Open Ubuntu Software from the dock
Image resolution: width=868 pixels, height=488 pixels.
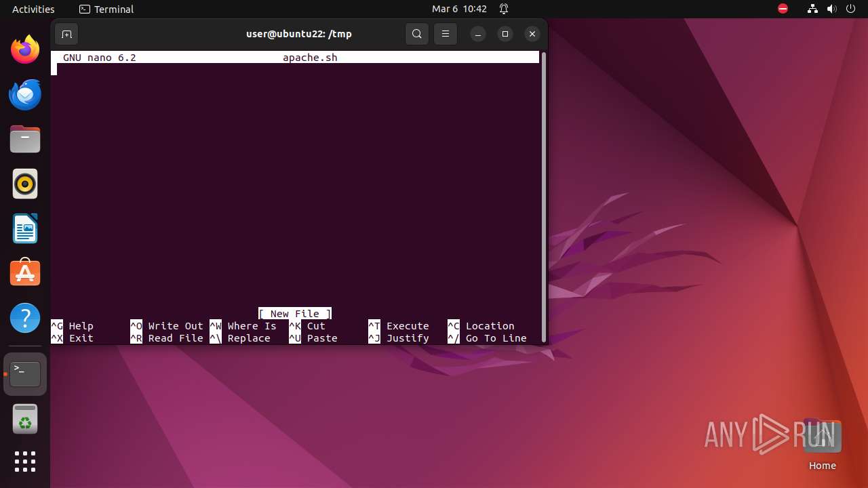25,272
